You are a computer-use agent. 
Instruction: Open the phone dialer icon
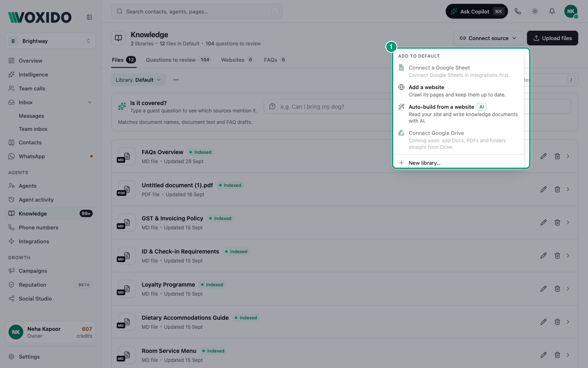[518, 11]
